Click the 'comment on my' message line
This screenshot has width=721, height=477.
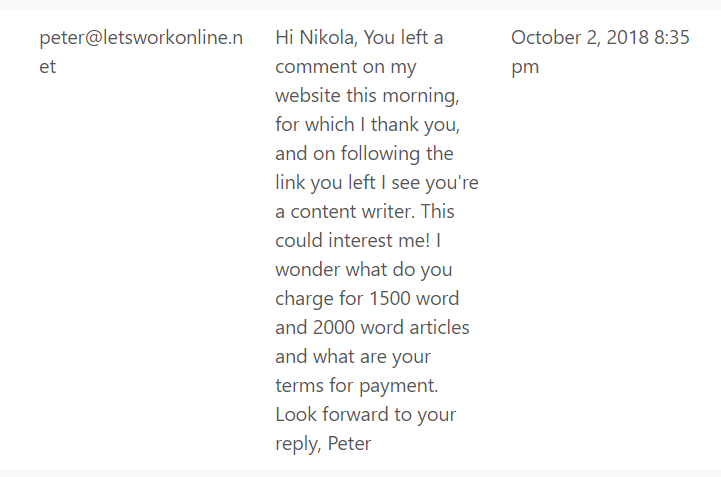click(346, 67)
